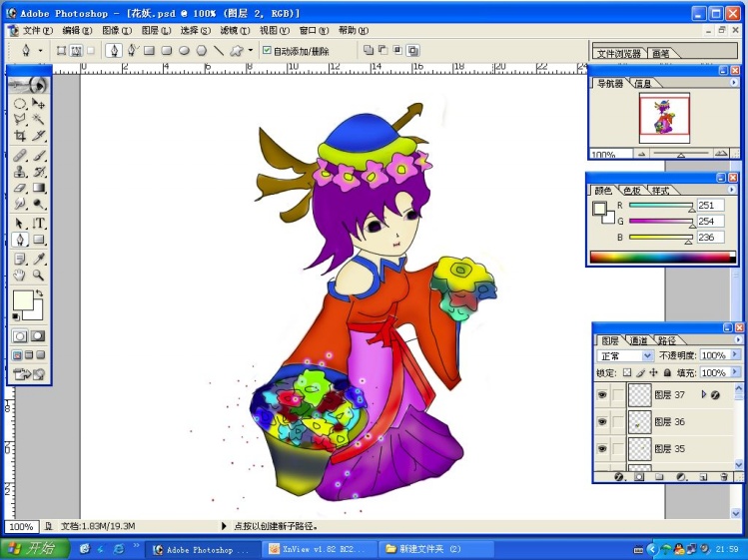Enable Paths mode in options bar
The height and width of the screenshot is (560, 748).
tap(76, 50)
